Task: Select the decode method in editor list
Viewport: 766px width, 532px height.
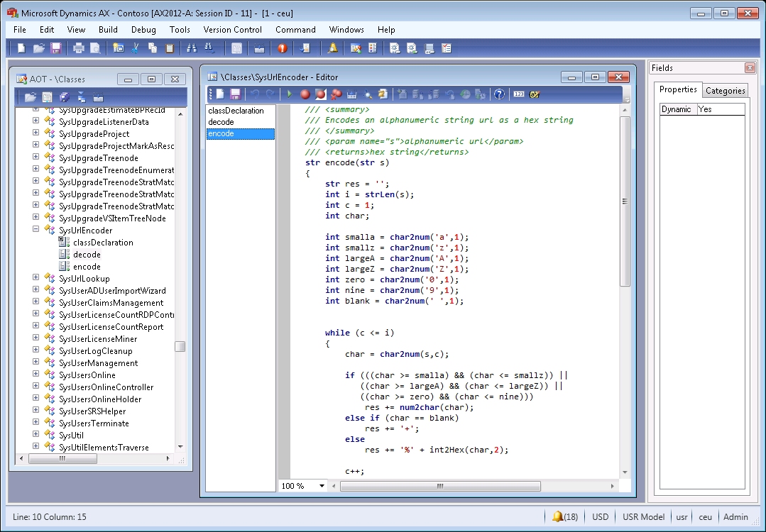Action: coord(221,122)
